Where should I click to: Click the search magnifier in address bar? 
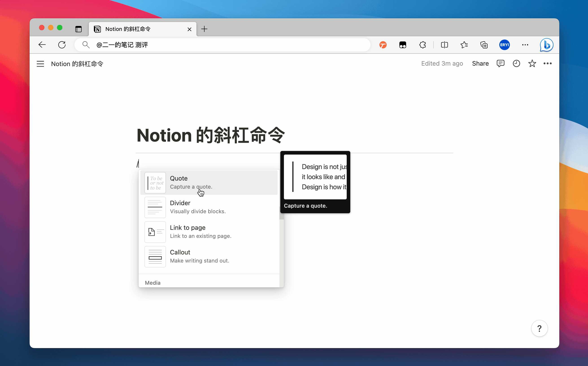point(86,45)
